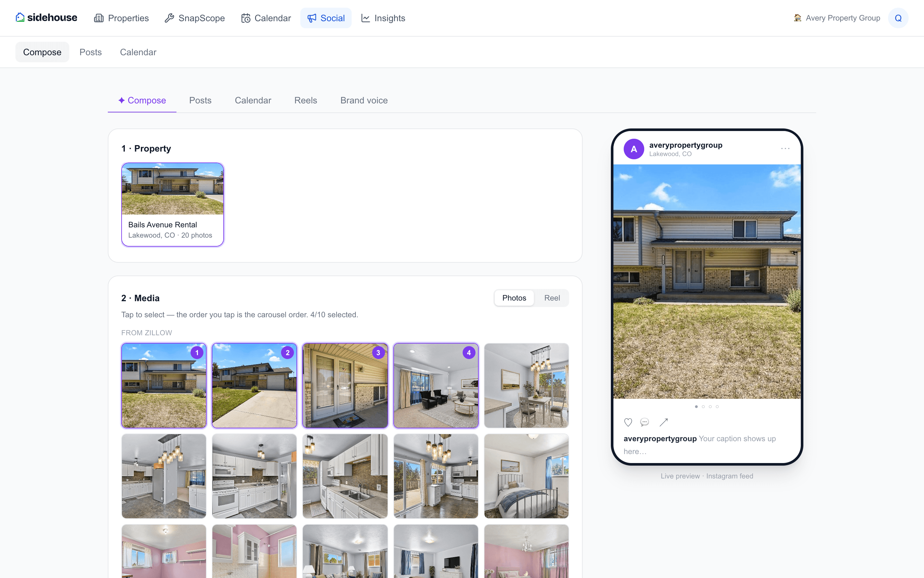
Task: Click the comment bubble icon in preview
Action: tap(645, 422)
